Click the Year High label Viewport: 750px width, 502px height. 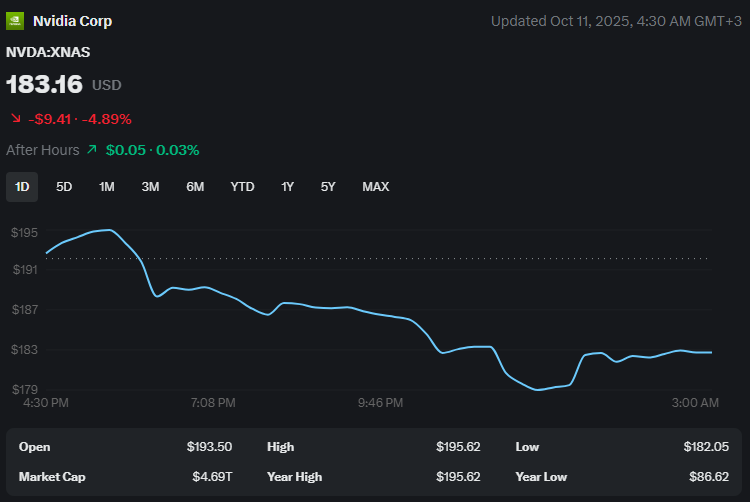[295, 477]
